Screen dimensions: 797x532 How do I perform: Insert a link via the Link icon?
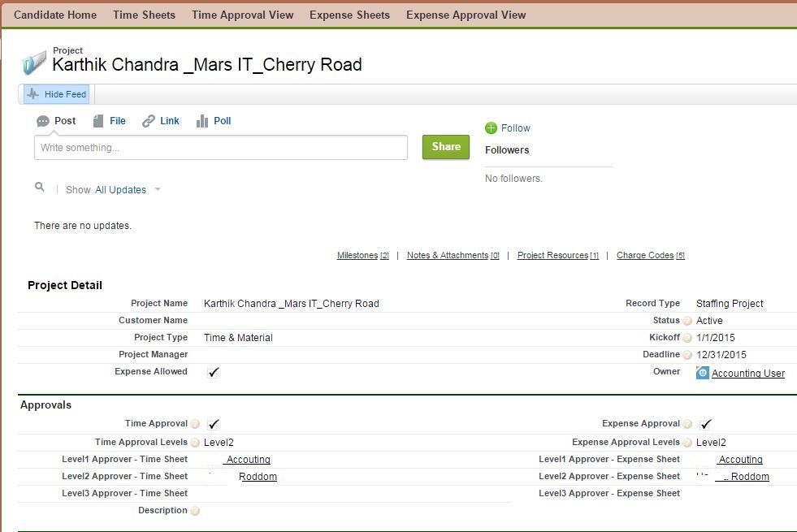click(x=147, y=120)
